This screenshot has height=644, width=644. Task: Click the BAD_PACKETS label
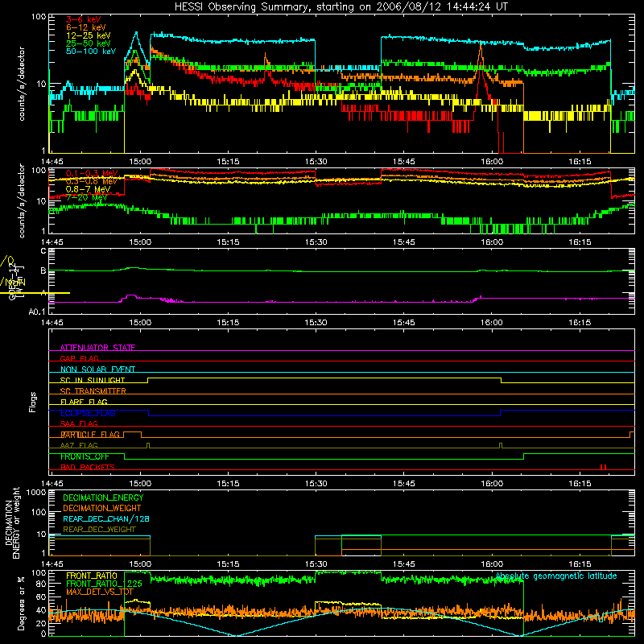(88, 467)
